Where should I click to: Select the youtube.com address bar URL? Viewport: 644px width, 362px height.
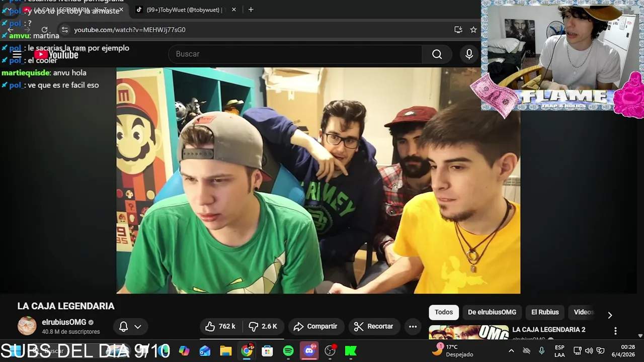point(130,30)
